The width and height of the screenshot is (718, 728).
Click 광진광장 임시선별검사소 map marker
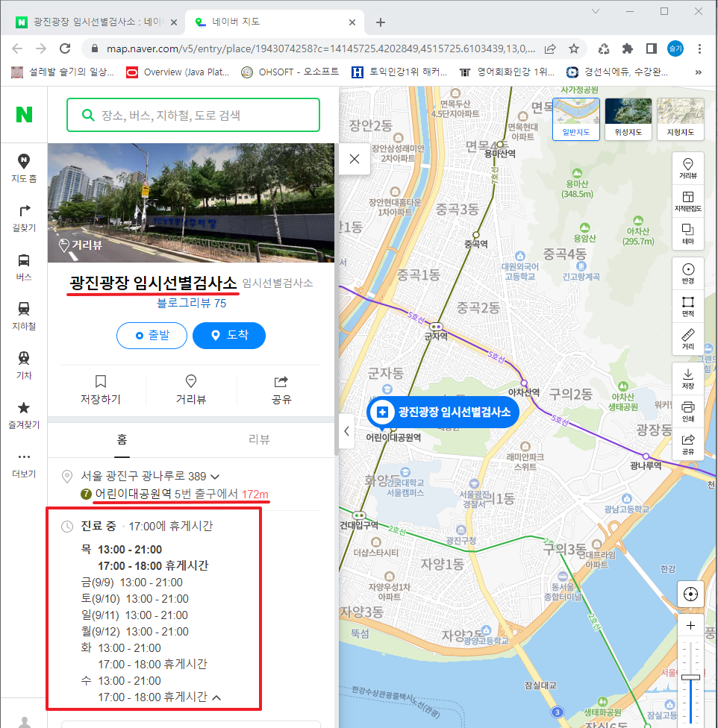point(443,412)
